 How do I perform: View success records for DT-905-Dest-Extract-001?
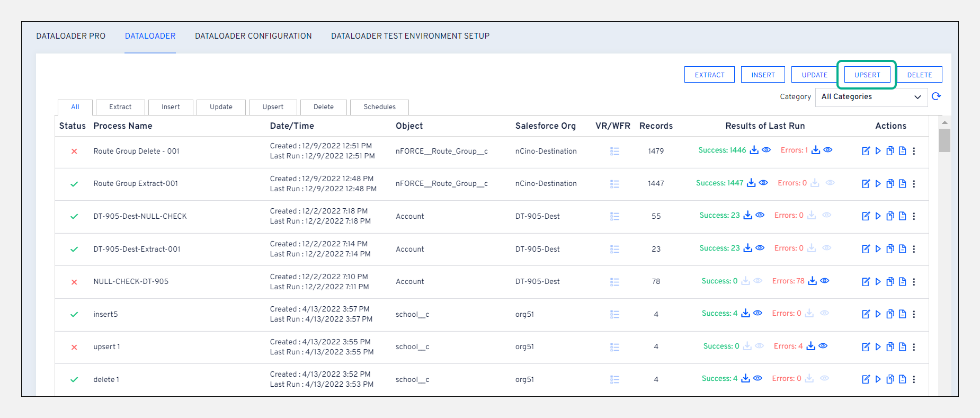760,248
